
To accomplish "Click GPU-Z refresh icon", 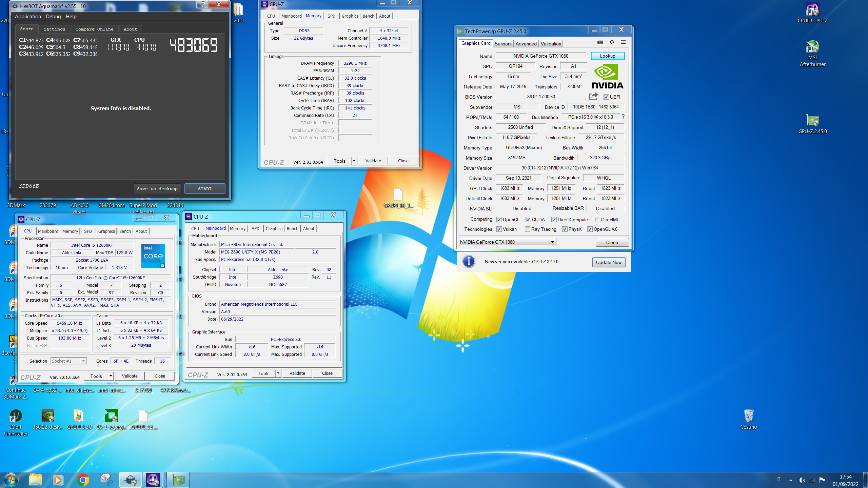I will [x=612, y=42].
